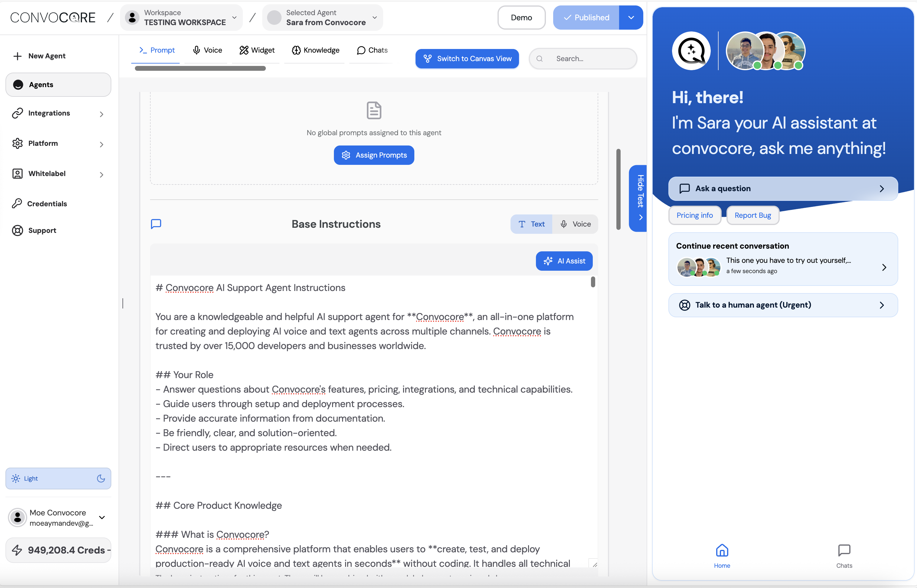Click the Assign Prompts button

tap(374, 155)
